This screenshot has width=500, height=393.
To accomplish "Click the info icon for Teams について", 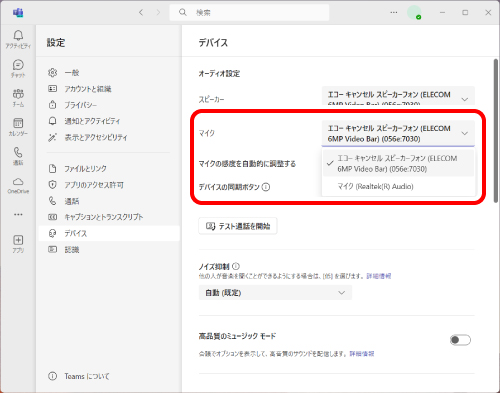I will point(52,376).
